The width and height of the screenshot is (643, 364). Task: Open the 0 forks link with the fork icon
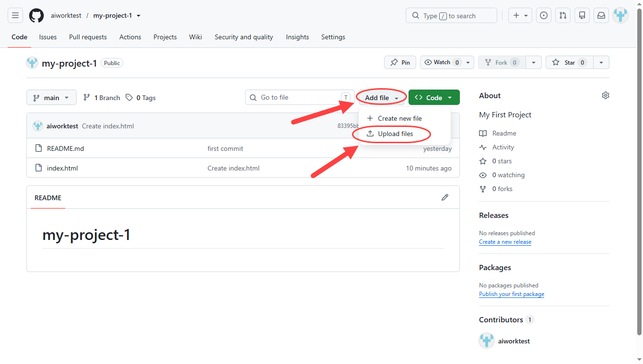click(x=496, y=189)
